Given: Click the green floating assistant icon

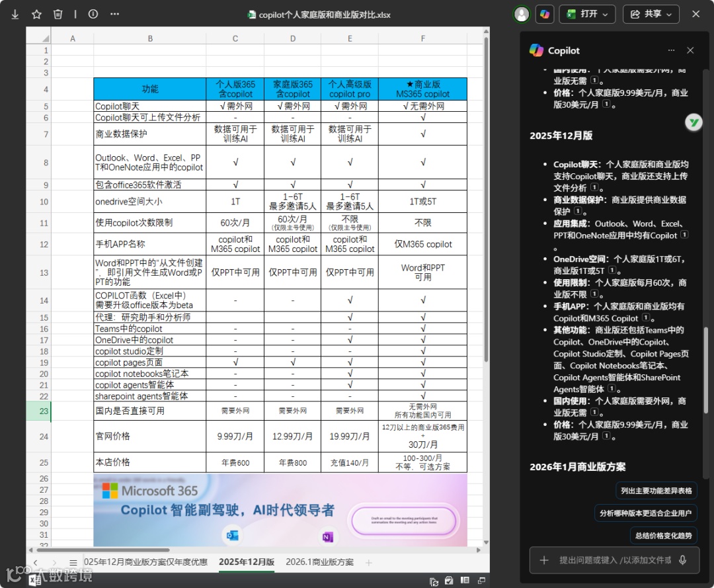Looking at the screenshot, I should tap(694, 122).
